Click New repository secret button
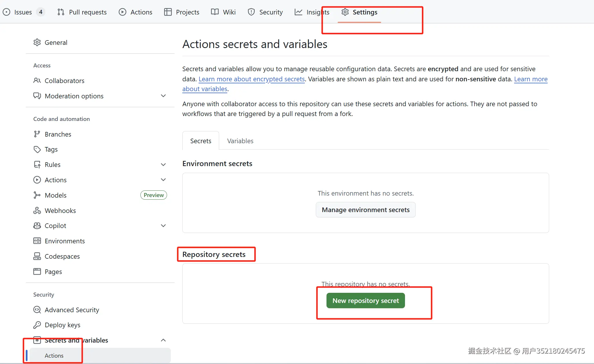594x364 pixels. coord(366,301)
